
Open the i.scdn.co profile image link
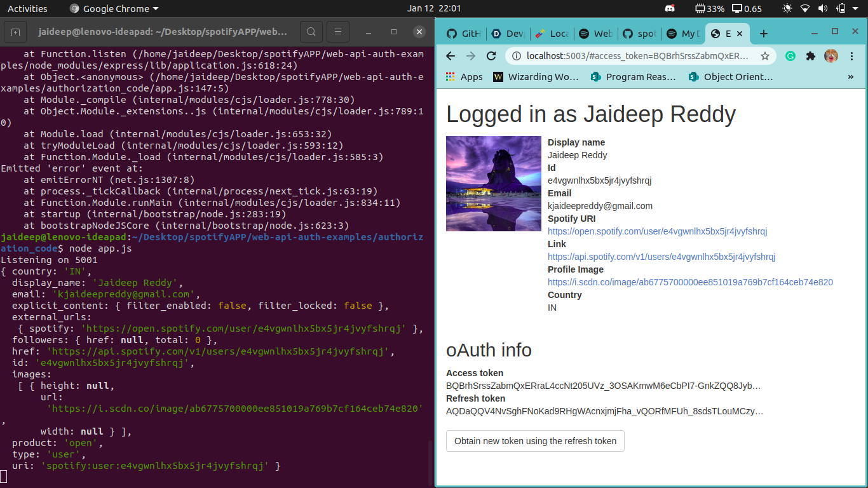coord(690,282)
